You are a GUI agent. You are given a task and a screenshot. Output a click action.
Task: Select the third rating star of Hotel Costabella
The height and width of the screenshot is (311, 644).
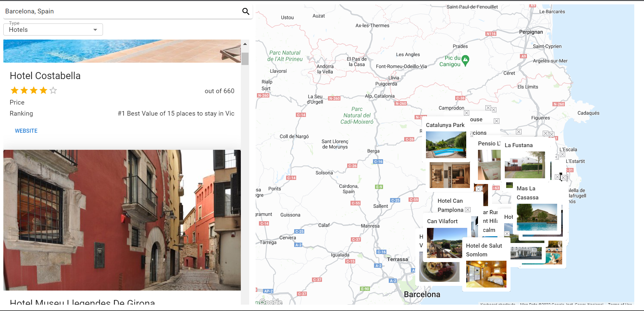(x=34, y=90)
